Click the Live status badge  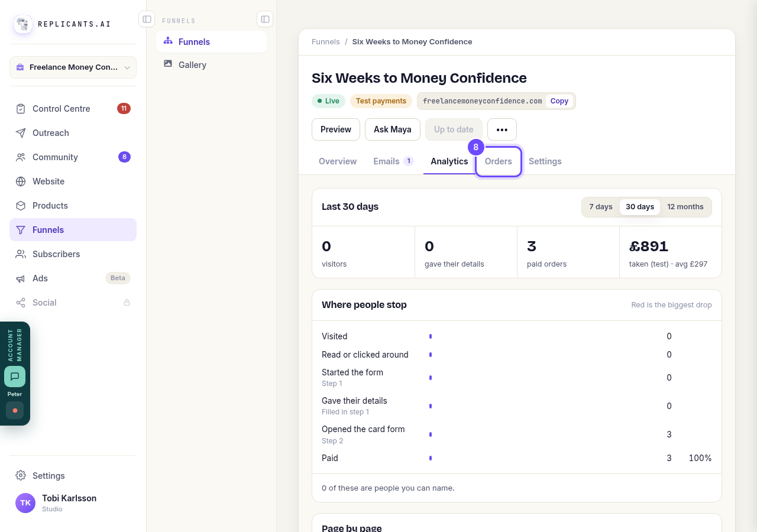click(328, 101)
